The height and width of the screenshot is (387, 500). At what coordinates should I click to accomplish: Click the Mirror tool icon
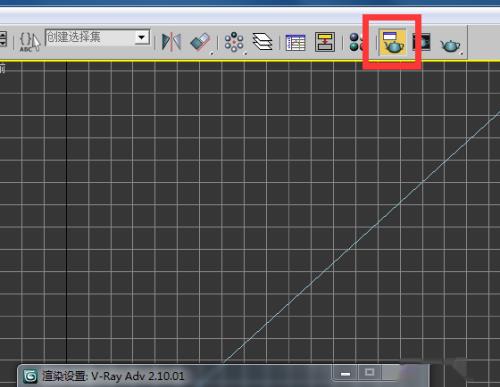pos(171,42)
